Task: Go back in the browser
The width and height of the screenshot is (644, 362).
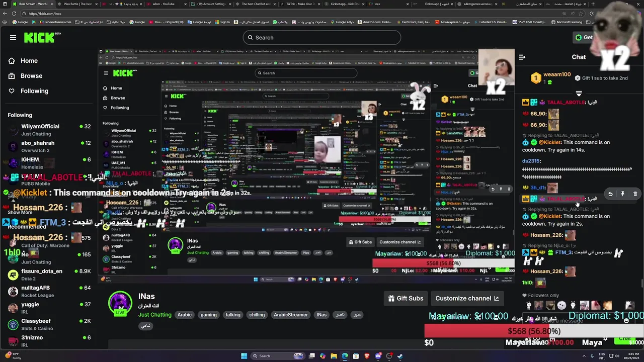Action: tap(5, 14)
